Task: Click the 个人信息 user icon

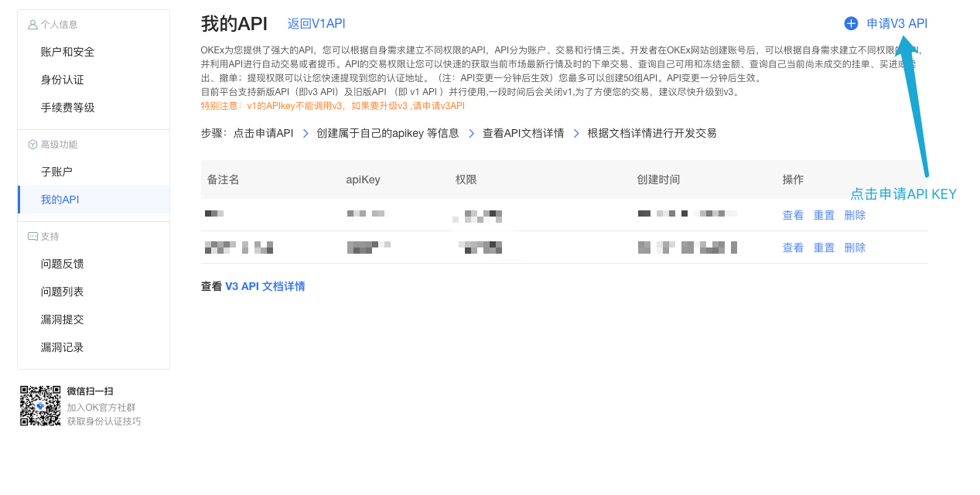Action: pos(32,25)
